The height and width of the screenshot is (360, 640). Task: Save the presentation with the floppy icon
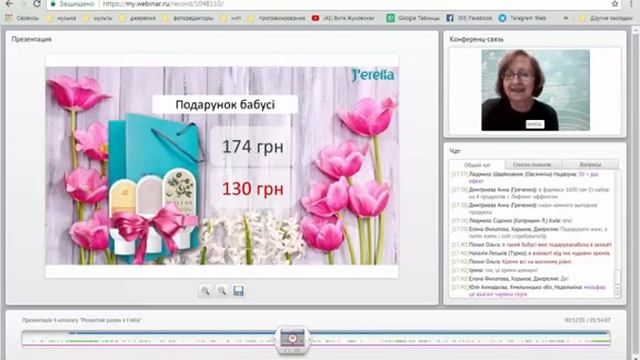coord(239,291)
